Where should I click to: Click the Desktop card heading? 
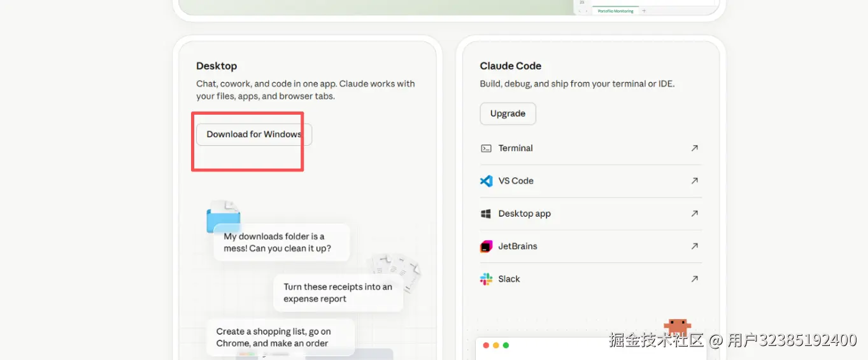click(217, 66)
